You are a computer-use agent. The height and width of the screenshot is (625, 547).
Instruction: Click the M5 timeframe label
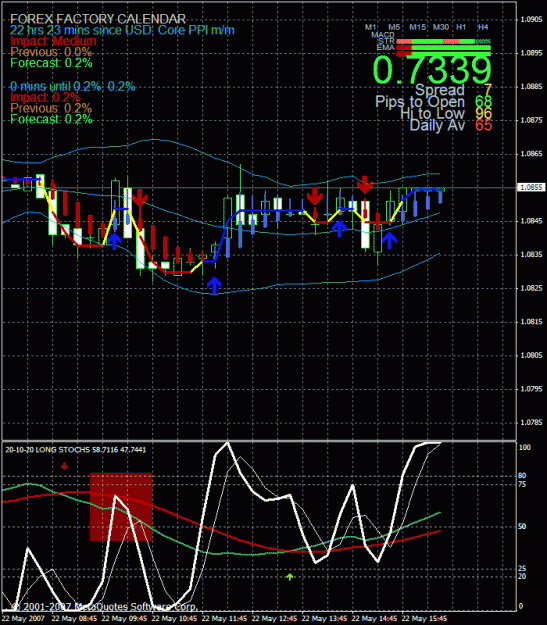(394, 27)
